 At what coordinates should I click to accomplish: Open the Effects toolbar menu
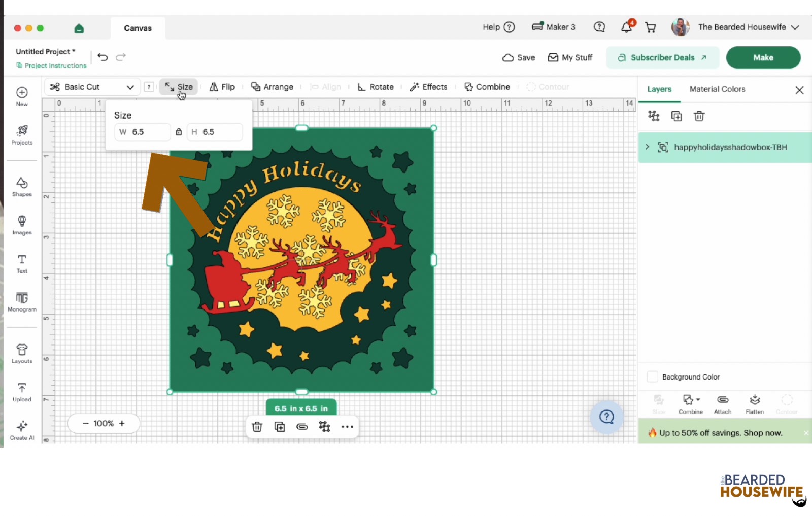click(429, 87)
